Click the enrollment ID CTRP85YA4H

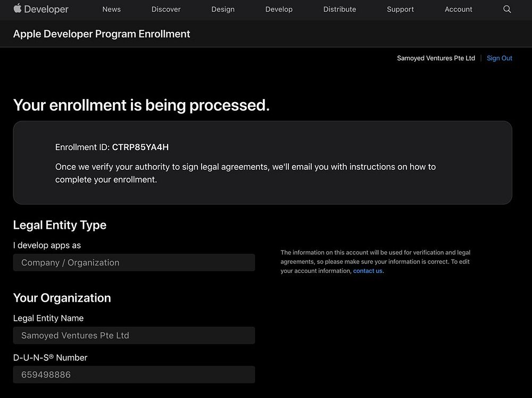[140, 147]
